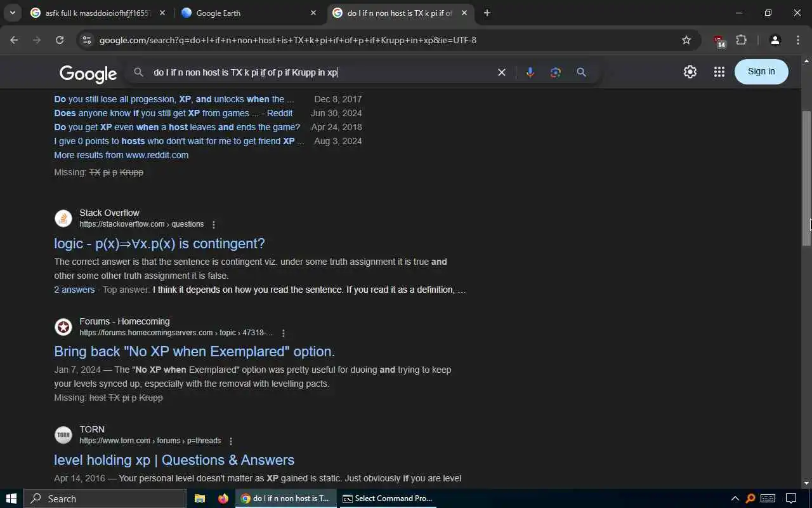
Task: Open Forums - Homecoming result options menu
Action: coord(284,333)
